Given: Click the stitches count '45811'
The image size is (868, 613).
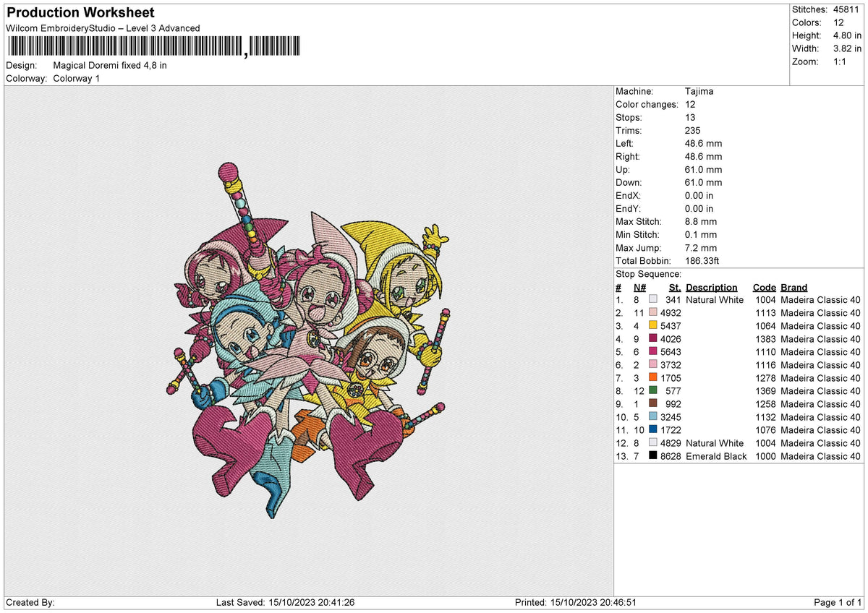Looking at the screenshot, I should pos(847,9).
